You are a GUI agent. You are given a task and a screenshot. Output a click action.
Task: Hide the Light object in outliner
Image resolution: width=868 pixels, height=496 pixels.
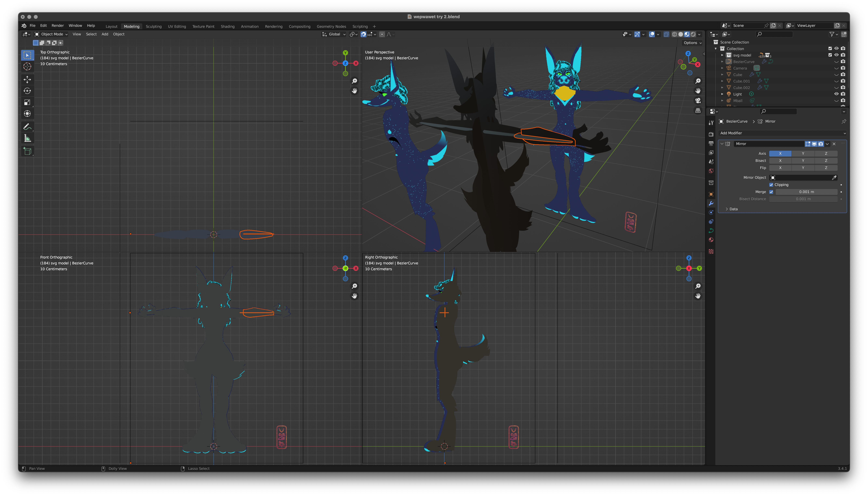(x=836, y=94)
